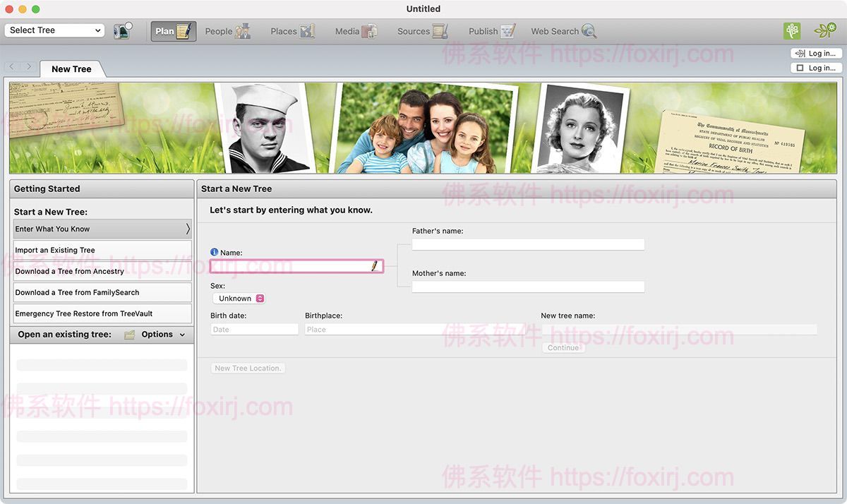Open the Sex selector showing Unknown
847x504 pixels.
coord(238,298)
